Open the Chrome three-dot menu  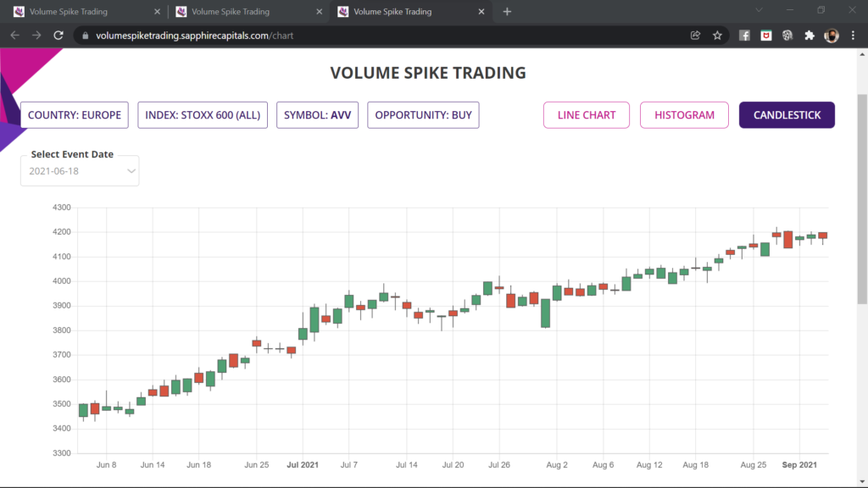[853, 36]
